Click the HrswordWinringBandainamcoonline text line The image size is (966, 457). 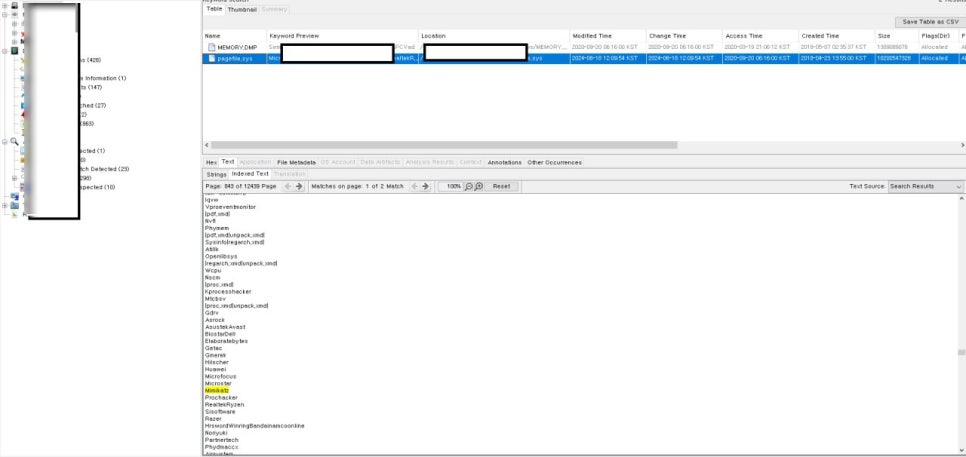click(254, 426)
